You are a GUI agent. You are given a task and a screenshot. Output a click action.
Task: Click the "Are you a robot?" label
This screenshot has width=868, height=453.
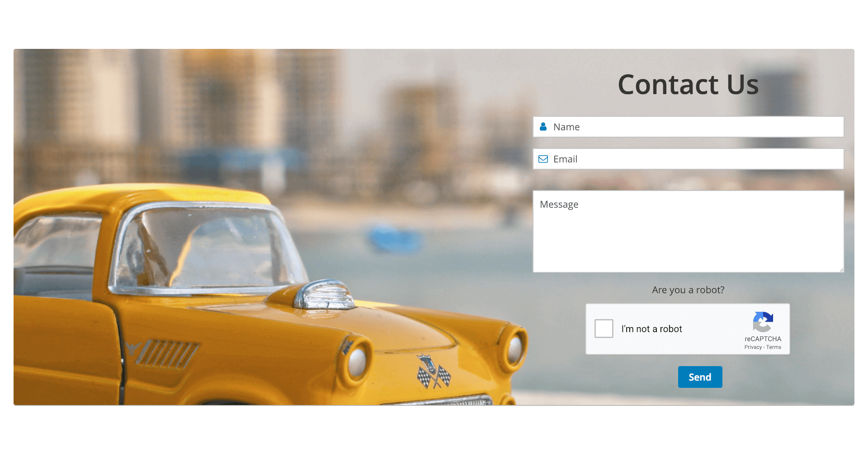point(688,290)
